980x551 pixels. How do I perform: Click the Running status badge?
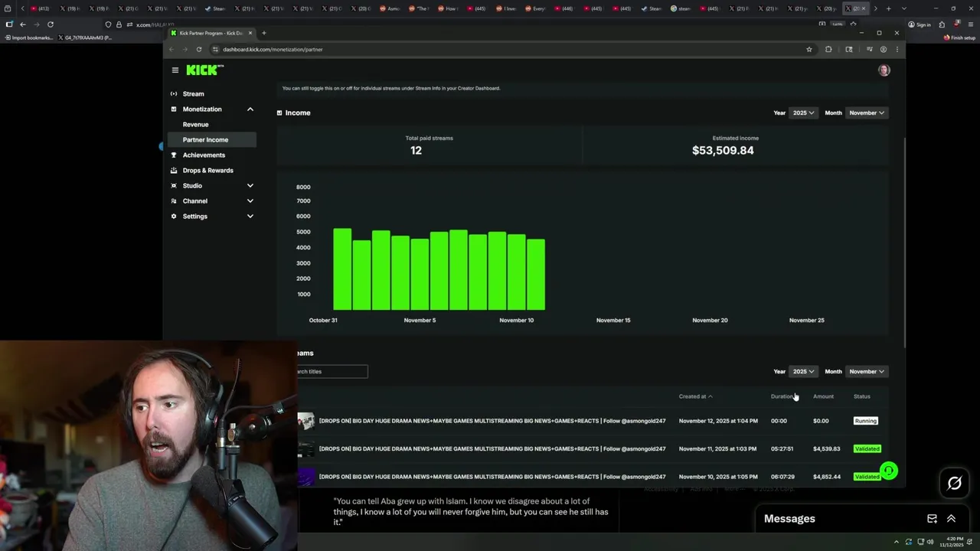[865, 421]
